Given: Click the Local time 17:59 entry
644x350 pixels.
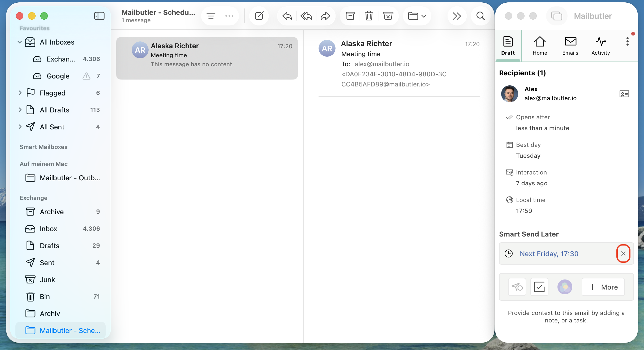Looking at the screenshot, I should (526, 205).
